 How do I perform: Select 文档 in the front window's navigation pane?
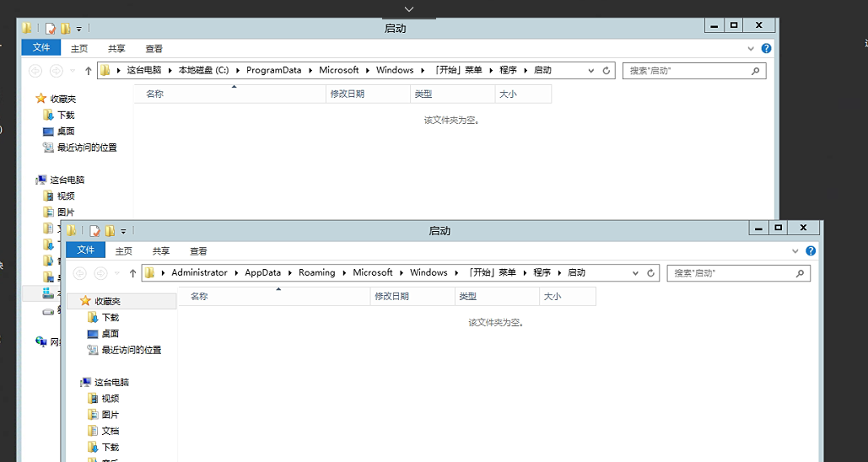[x=111, y=431]
